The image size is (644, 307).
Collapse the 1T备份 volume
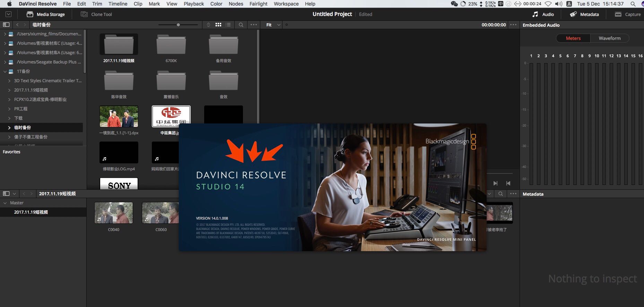(x=5, y=71)
